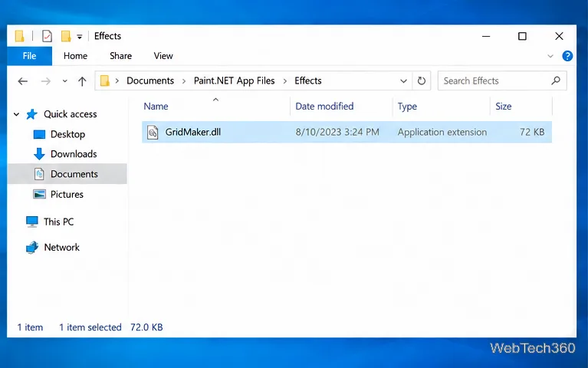Switch to the Share ribbon tab
Screen dimensions: 588x368
[x=121, y=56]
